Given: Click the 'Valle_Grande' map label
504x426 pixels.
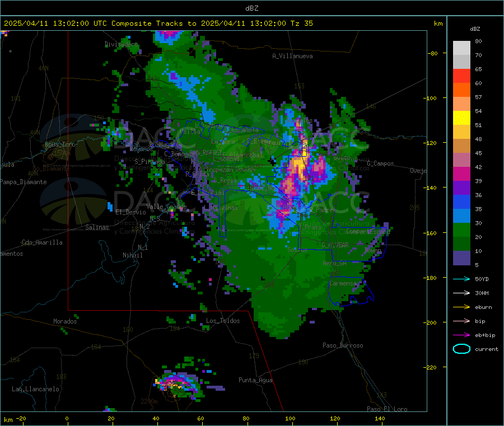Looking at the screenshot, I should (x=166, y=206).
